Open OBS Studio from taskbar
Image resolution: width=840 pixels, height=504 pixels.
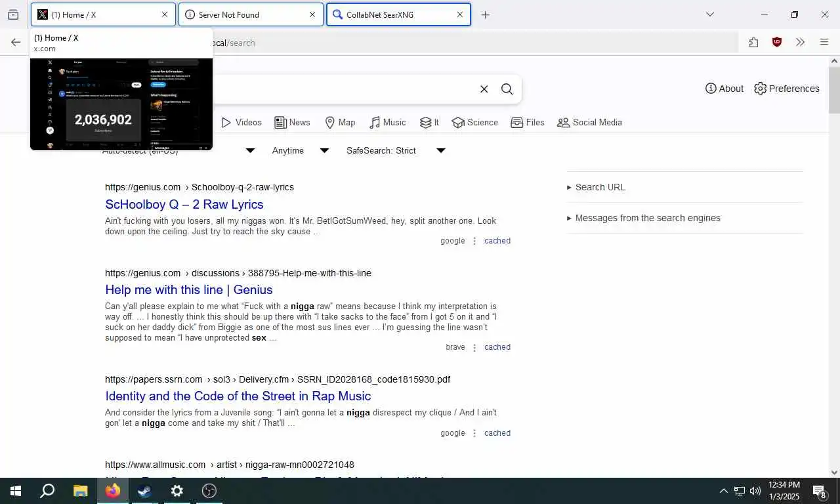coord(209,491)
